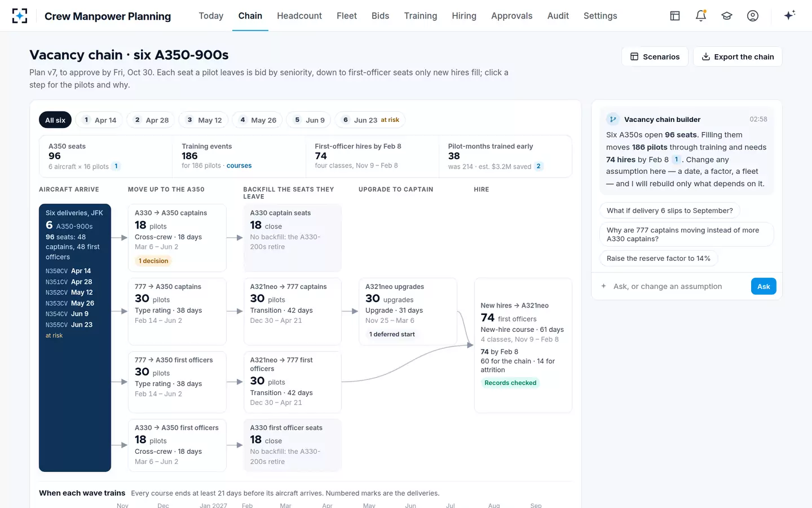This screenshot has width=812, height=508.
Task: Select delivery 3 May 12 pill
Action: point(204,120)
